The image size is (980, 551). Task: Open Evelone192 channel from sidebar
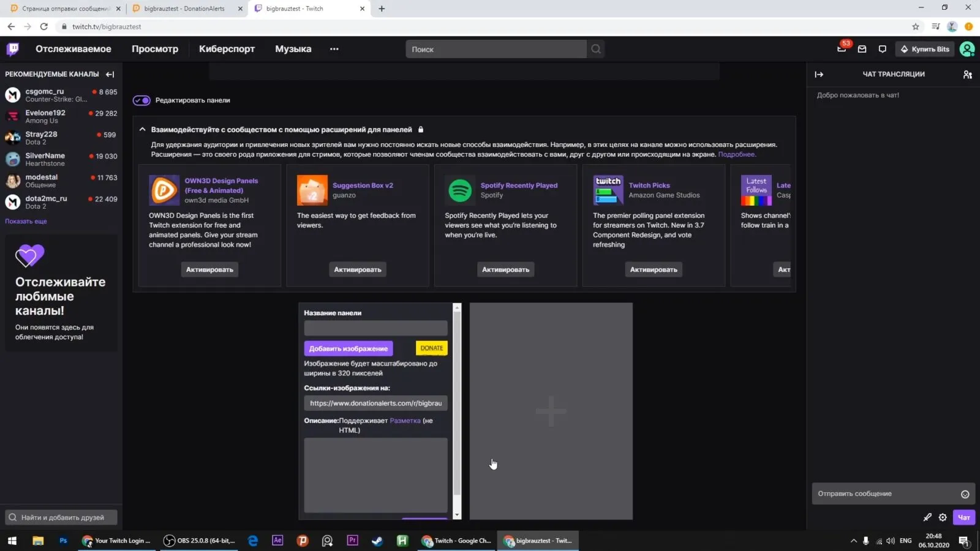point(61,116)
